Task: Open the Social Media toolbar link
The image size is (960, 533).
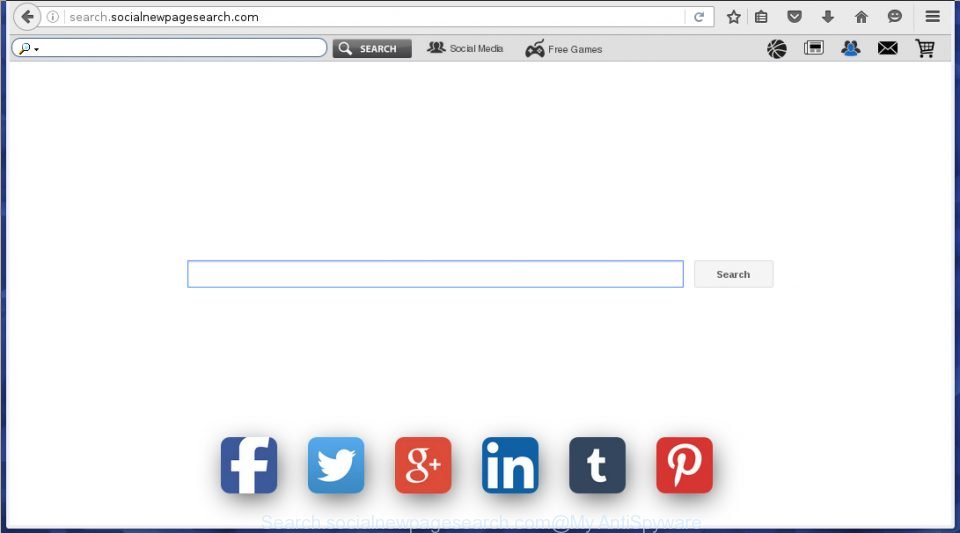Action: (465, 48)
